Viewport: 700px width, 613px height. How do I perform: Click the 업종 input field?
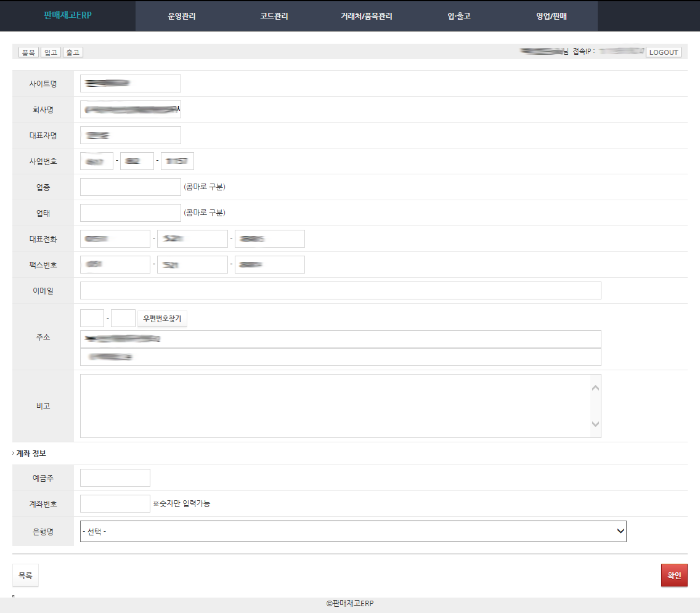point(131,187)
